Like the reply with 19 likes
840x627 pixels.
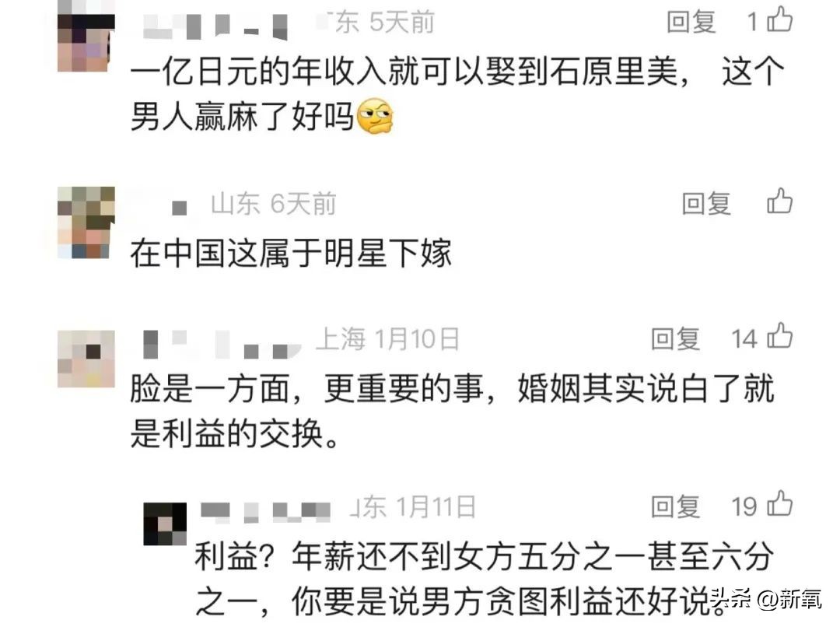pos(779,504)
